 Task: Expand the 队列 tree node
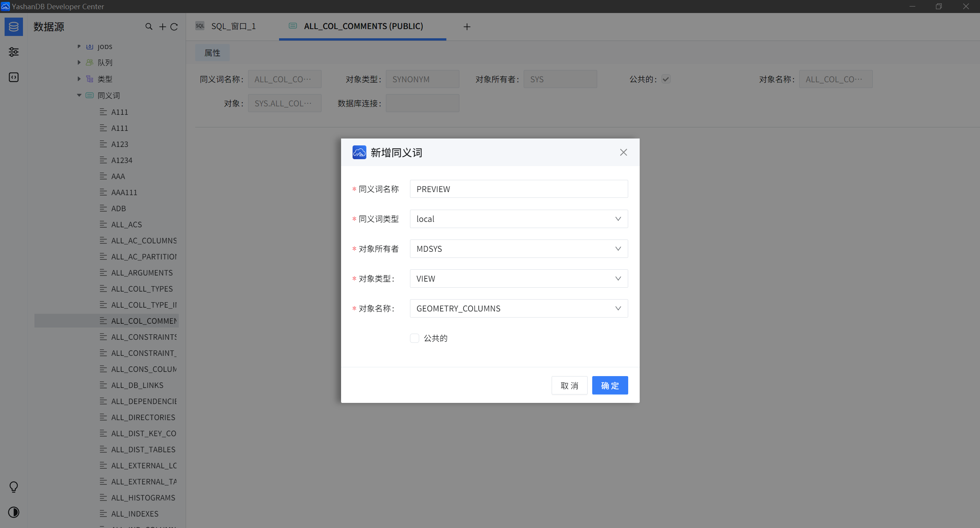(x=79, y=62)
